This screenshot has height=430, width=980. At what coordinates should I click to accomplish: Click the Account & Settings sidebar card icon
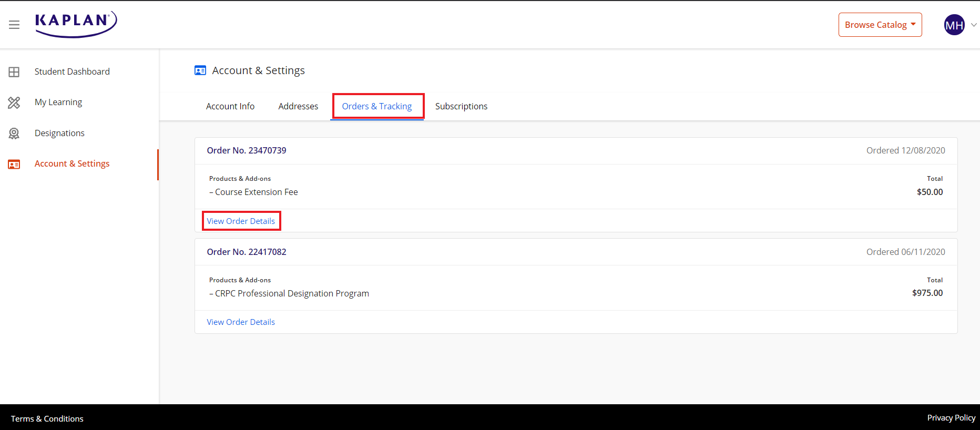[14, 165]
